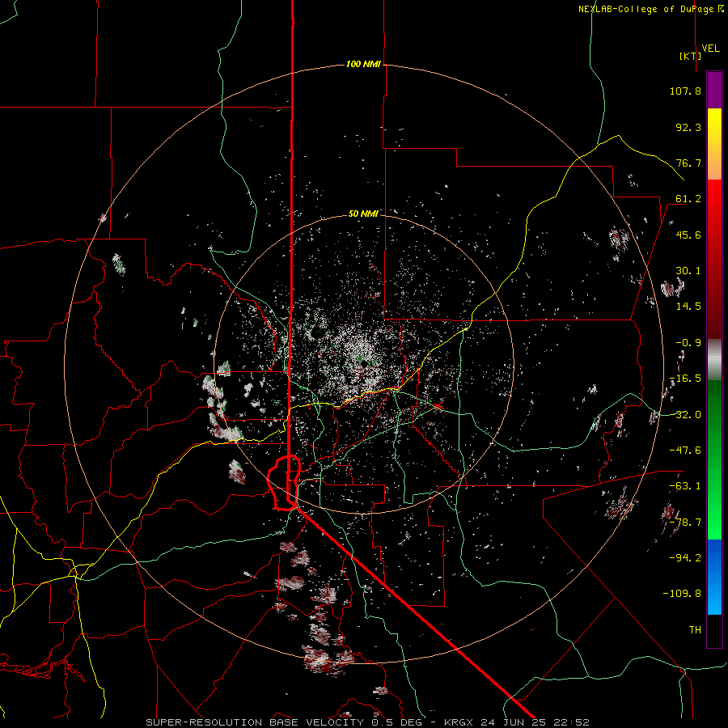Screen dimensions: 728x728
Task: Click the blue segment of the color bar
Action: tap(714, 577)
